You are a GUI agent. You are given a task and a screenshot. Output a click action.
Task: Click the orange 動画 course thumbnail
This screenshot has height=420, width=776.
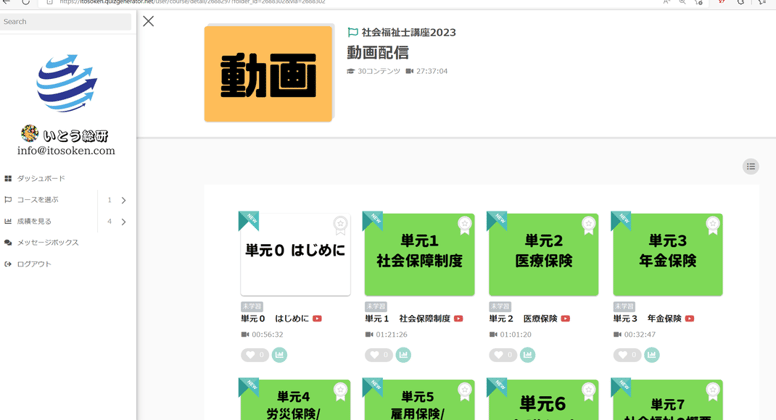pos(268,74)
